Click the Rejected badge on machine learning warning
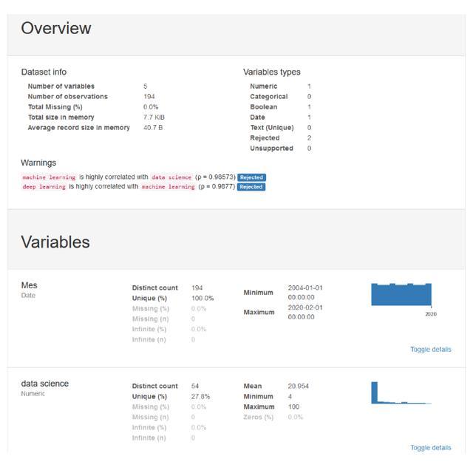 click(x=251, y=177)
